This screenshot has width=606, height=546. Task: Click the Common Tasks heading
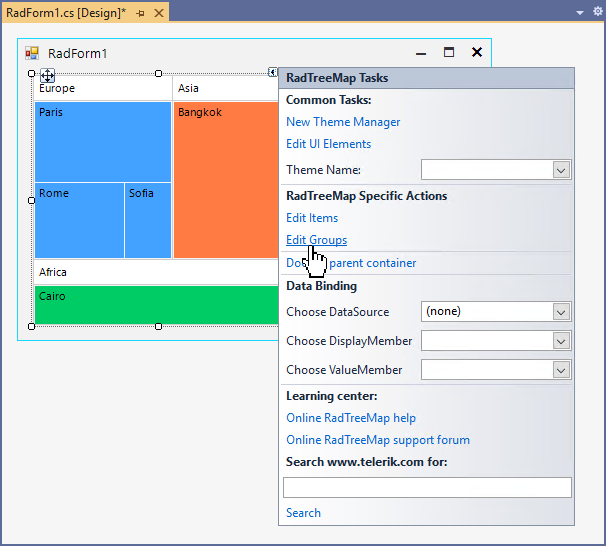(x=329, y=100)
